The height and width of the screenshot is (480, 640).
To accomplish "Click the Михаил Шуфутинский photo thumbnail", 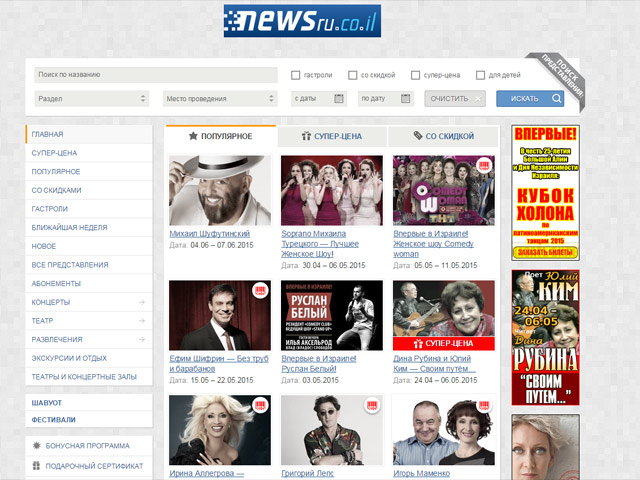I will click(220, 190).
